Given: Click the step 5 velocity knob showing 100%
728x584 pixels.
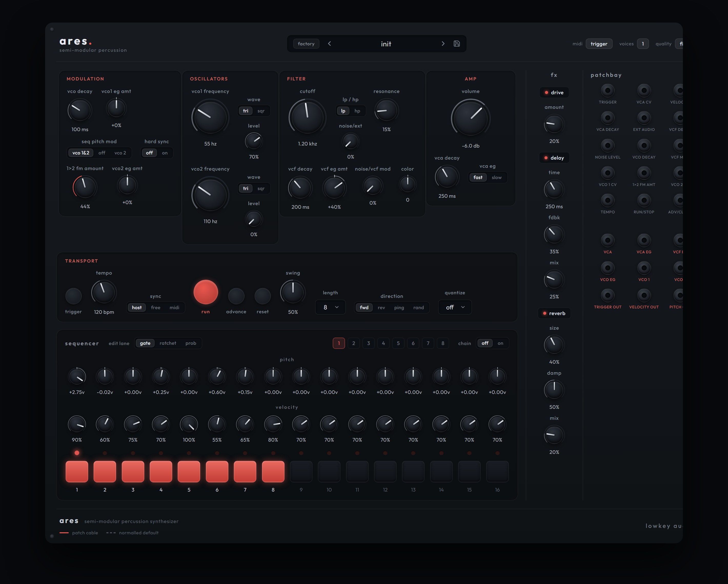Looking at the screenshot, I should (x=189, y=424).
